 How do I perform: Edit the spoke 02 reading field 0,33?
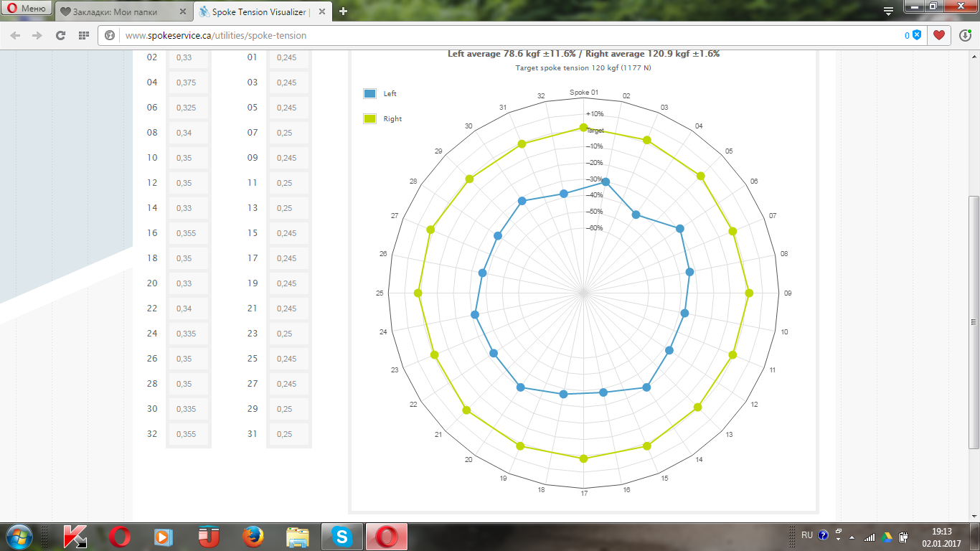[x=188, y=57]
